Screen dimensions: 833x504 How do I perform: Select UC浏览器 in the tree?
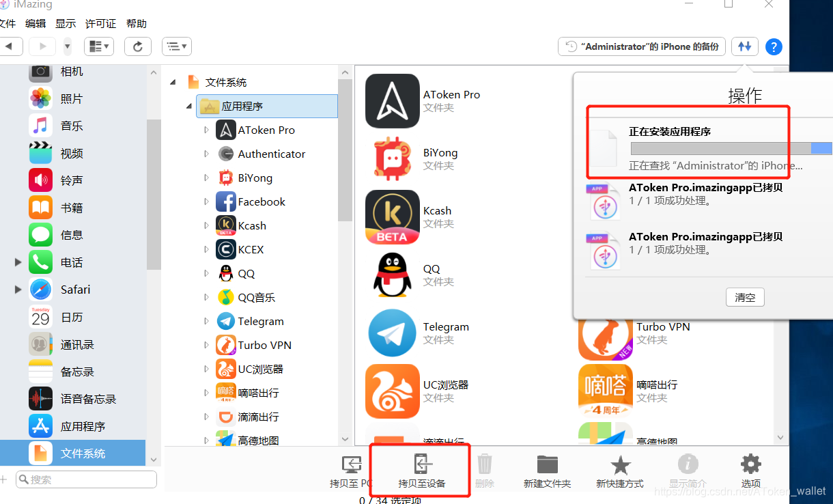coord(250,369)
